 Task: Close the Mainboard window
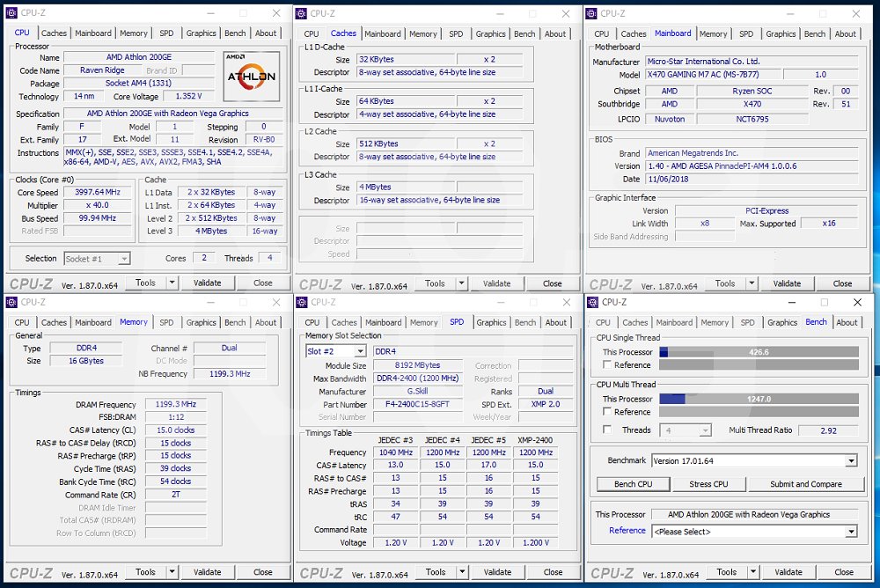tap(856, 13)
